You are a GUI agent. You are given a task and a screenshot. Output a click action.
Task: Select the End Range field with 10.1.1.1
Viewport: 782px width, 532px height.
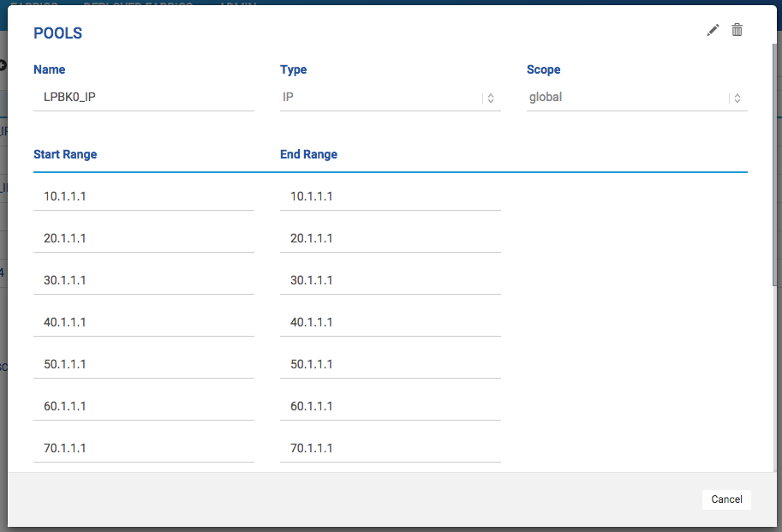point(390,196)
